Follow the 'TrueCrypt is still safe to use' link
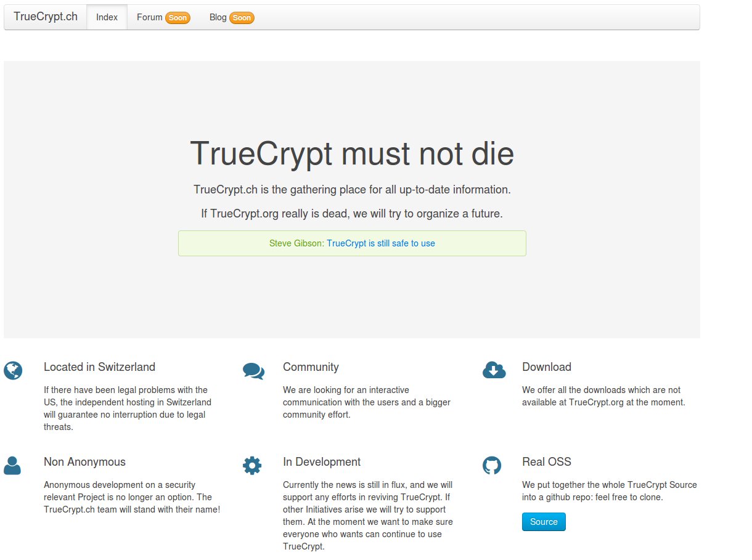 click(x=381, y=243)
